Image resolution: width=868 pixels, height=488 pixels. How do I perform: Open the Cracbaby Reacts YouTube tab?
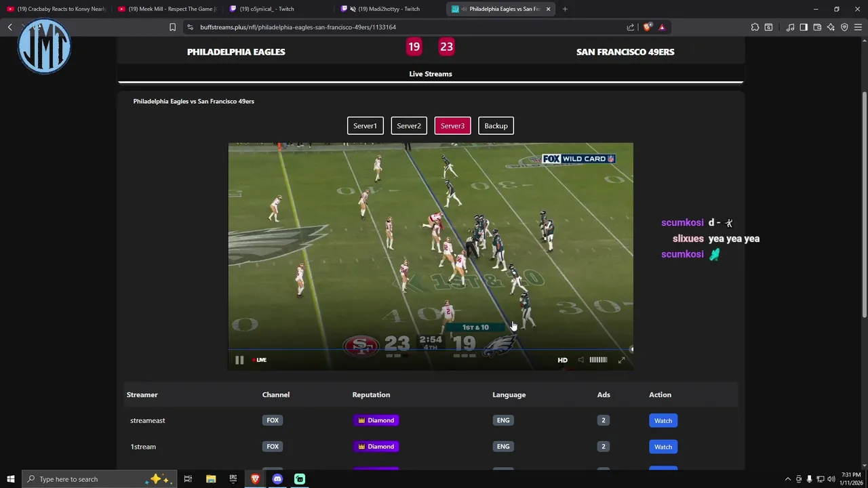(56, 9)
